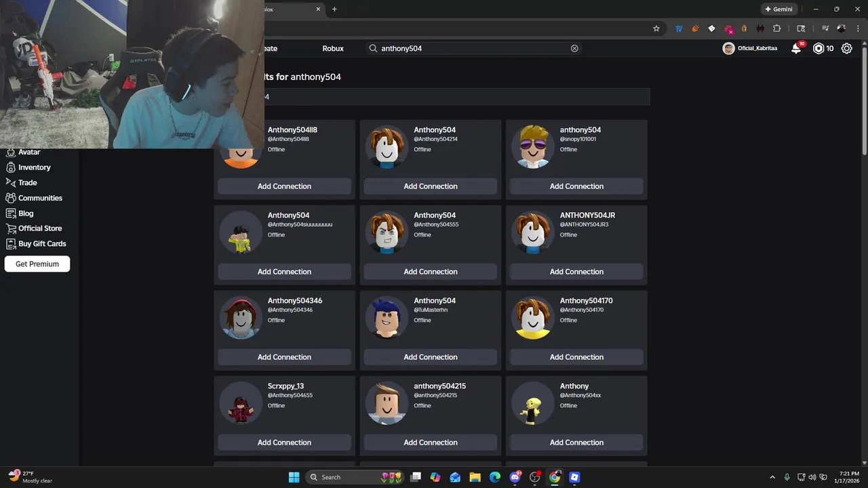Open Copilot on the taskbar
The width and height of the screenshot is (868, 488).
tap(435, 477)
